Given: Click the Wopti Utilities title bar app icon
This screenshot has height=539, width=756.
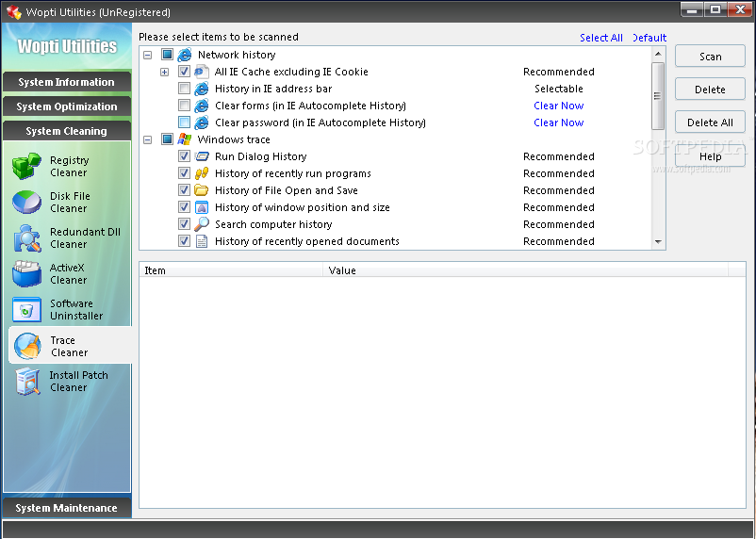Looking at the screenshot, I should coord(13,12).
